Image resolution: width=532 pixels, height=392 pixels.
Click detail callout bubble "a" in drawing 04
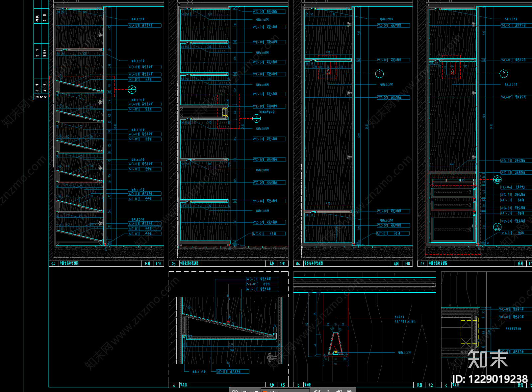tap(132, 89)
